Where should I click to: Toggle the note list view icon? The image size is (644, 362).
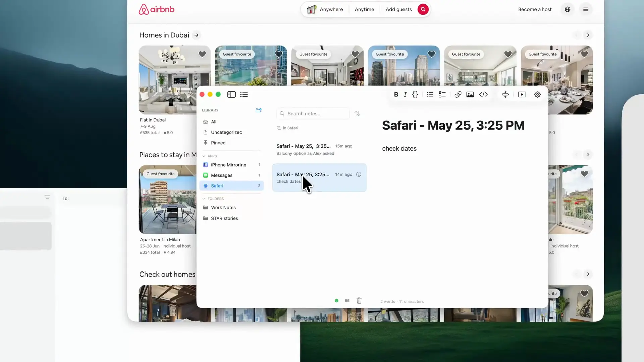point(244,95)
